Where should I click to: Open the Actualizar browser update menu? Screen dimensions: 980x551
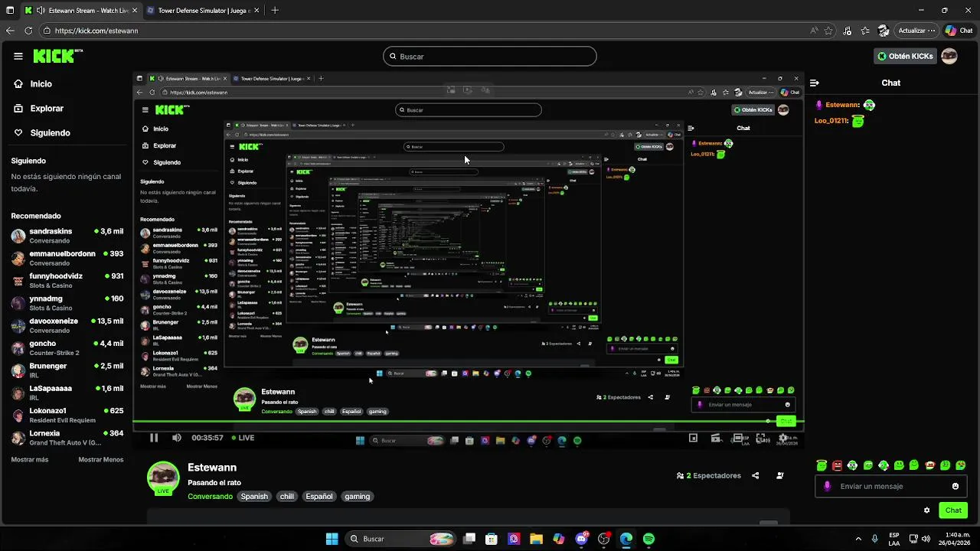(x=917, y=31)
